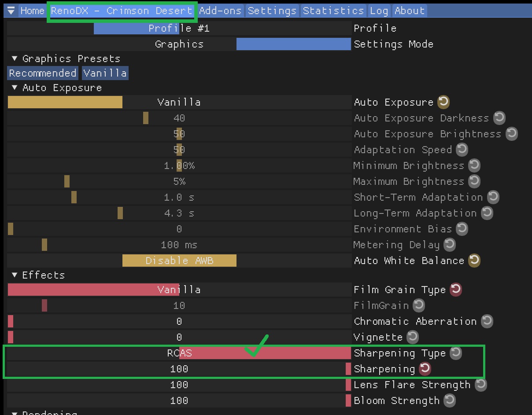Apply the Recommended graphics preset
Viewport: 532px width, 415px height.
coord(43,73)
